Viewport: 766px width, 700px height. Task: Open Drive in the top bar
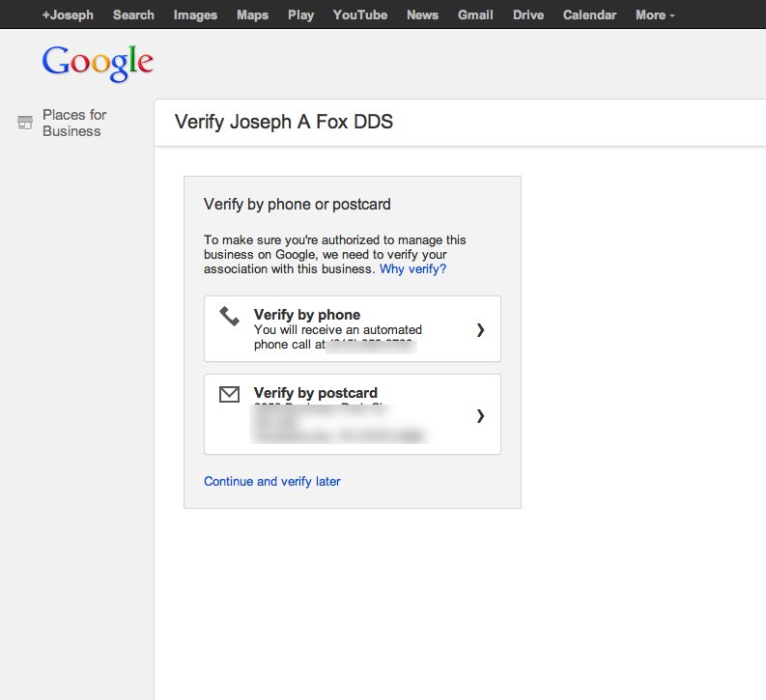click(528, 15)
